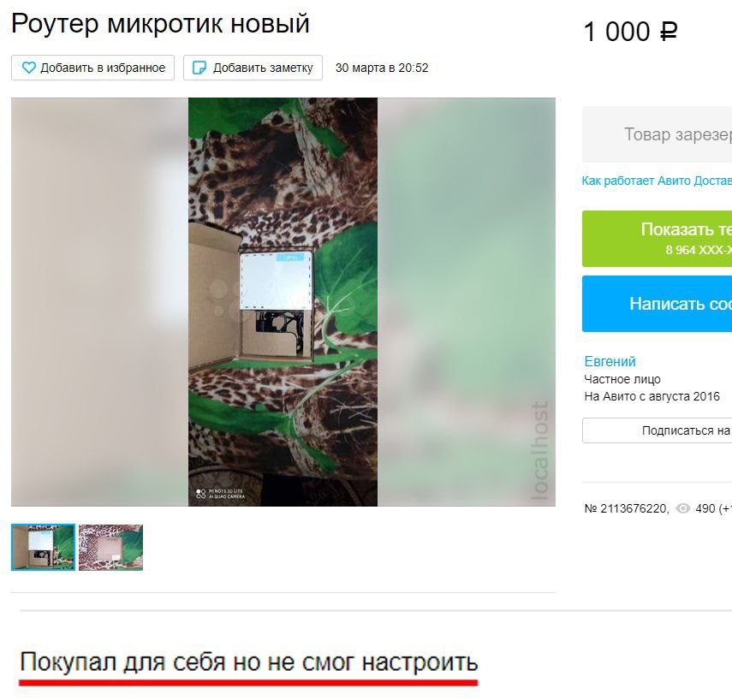Open the Как работает Авито Доставка link
The height and width of the screenshot is (700, 732).
[657, 181]
